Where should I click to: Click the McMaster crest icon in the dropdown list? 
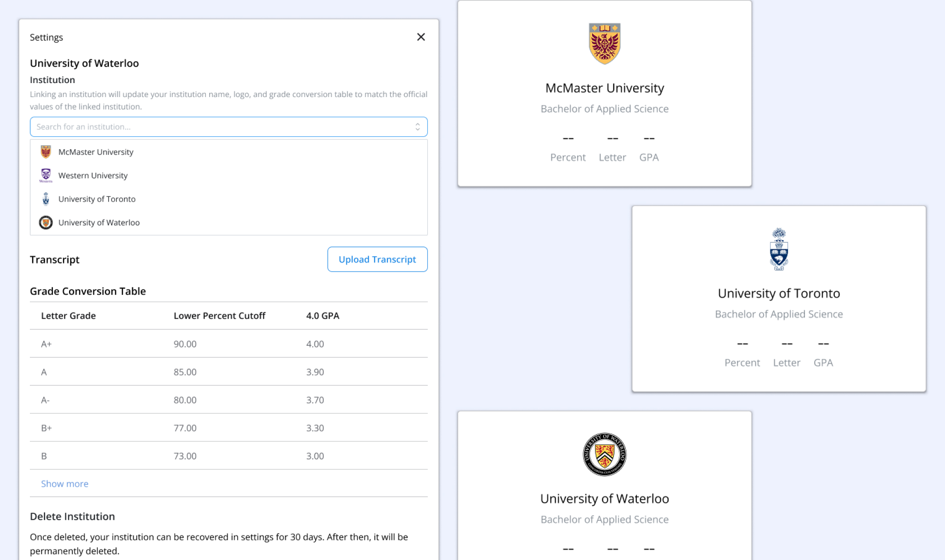pyautogui.click(x=46, y=152)
